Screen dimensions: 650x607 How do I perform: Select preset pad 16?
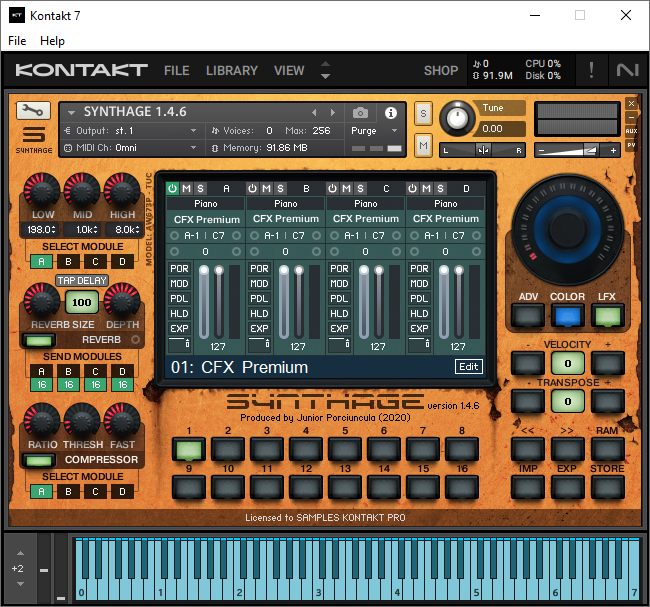(462, 487)
